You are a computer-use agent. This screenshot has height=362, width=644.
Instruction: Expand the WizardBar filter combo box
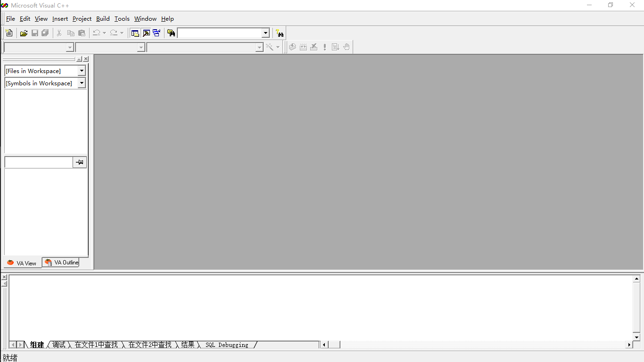click(140, 47)
